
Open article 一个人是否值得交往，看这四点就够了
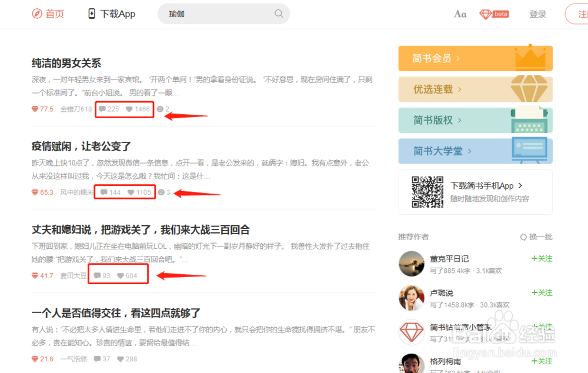(116, 313)
